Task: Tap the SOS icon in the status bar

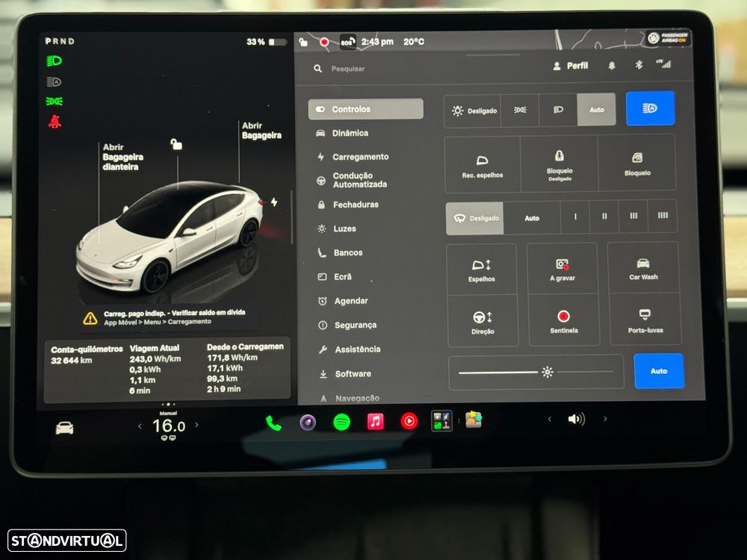Action: coord(348,42)
